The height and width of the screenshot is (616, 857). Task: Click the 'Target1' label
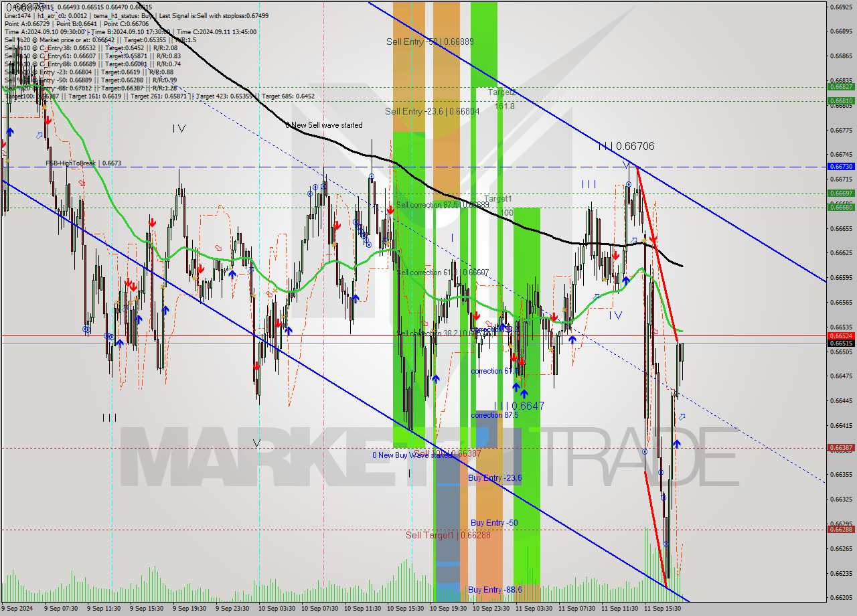click(x=497, y=199)
